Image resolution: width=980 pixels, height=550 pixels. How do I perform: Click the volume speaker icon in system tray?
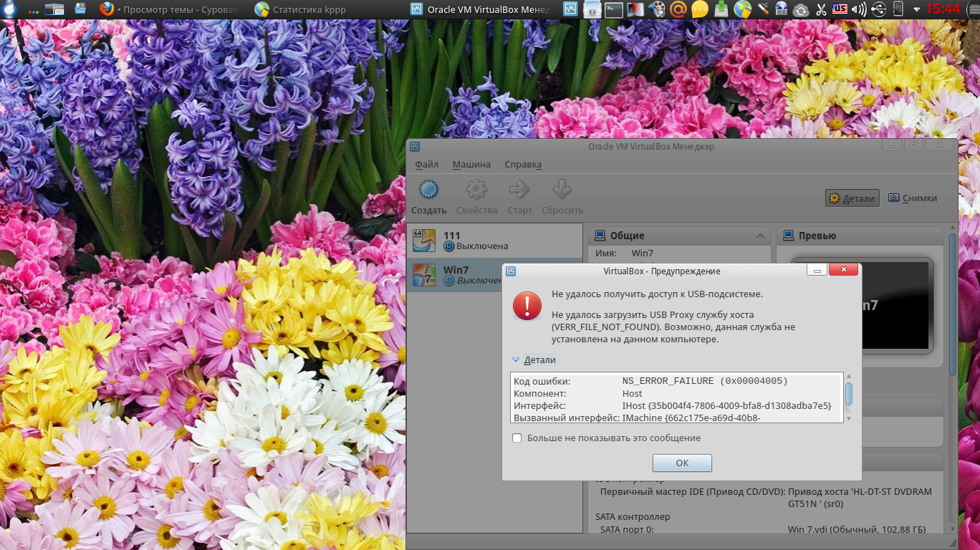click(x=858, y=9)
